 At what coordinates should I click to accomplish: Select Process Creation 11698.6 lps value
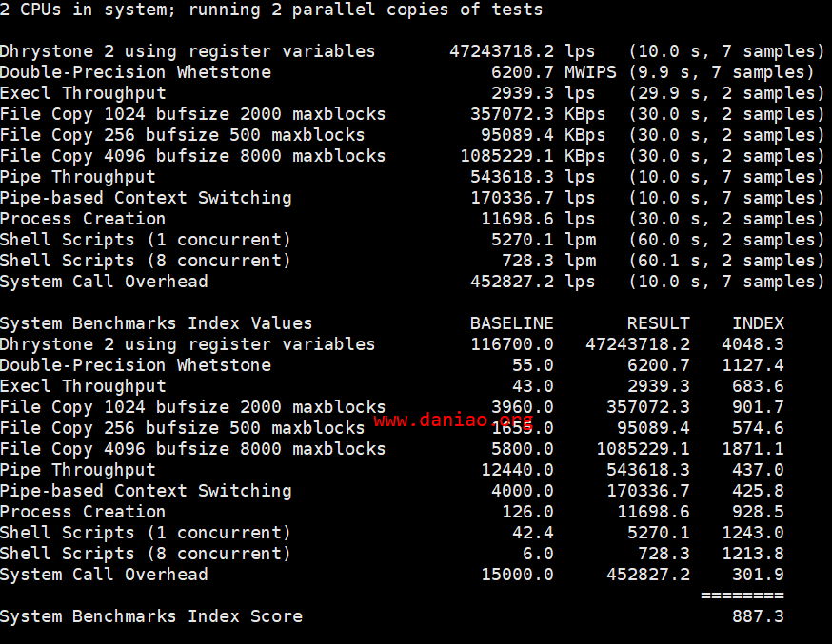pyautogui.click(x=538, y=219)
